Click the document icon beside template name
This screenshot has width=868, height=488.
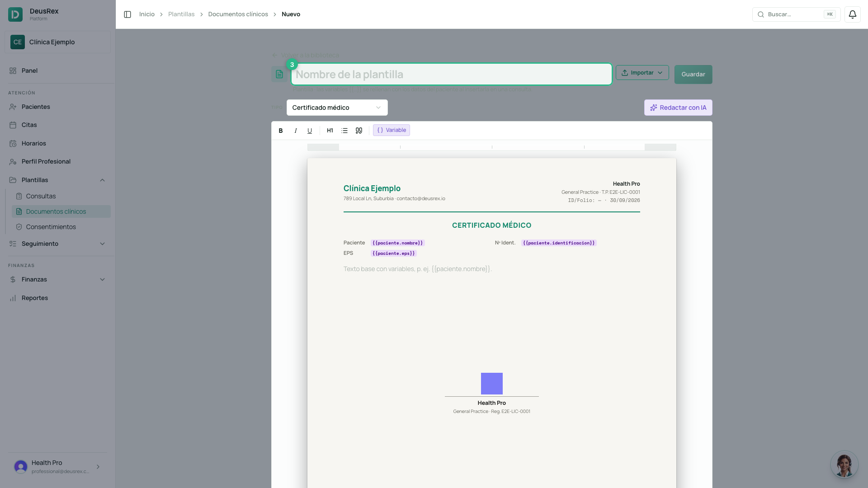coord(279,74)
